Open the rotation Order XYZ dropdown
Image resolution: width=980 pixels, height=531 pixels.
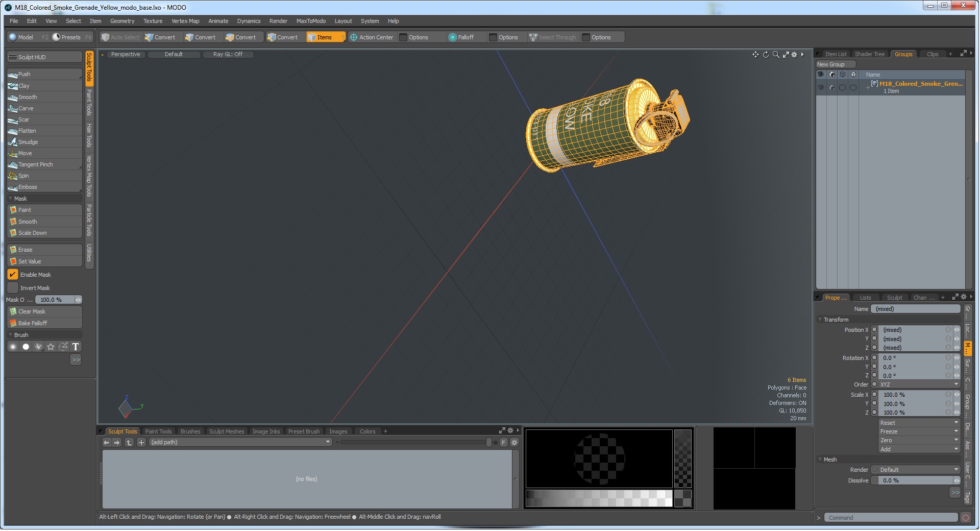919,384
